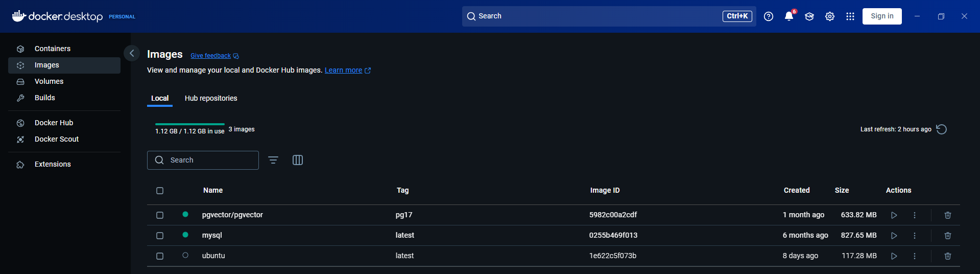Open the Containers icon in the sidebar

coord(20,49)
